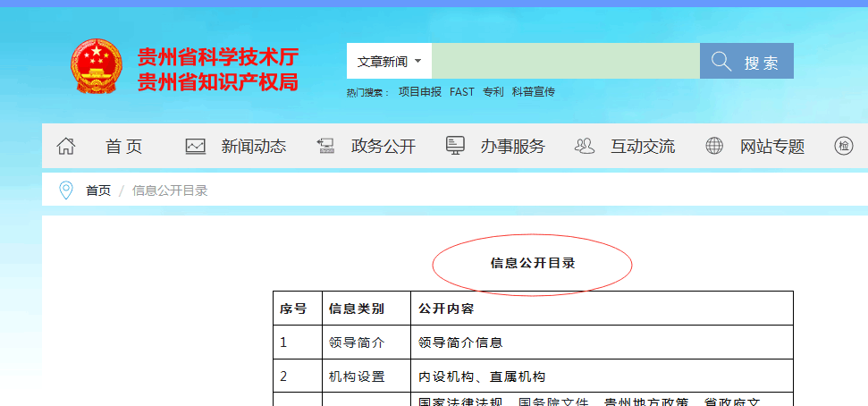Open the 网站专题 navigation menu item
This screenshot has height=406, width=868.
[771, 147]
